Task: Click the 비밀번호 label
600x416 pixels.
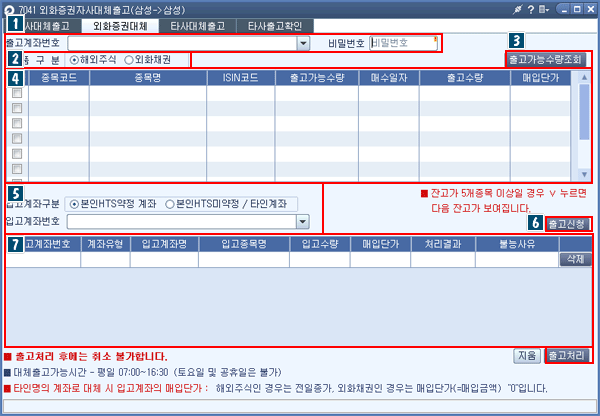Action: pos(346,44)
